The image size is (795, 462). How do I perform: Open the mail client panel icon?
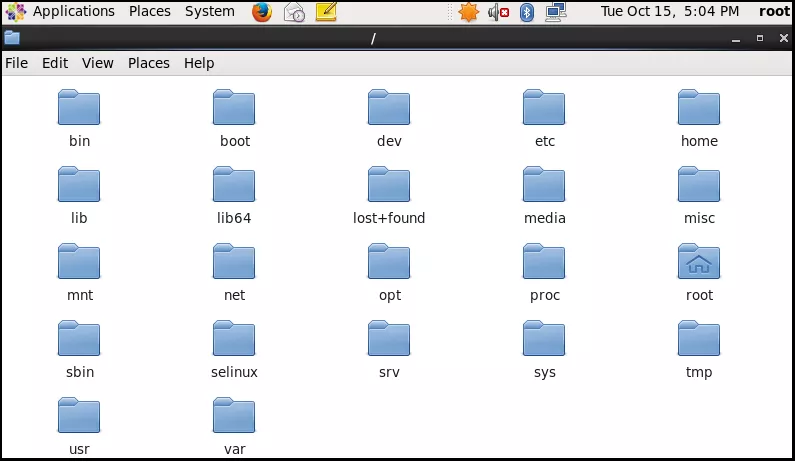[294, 12]
